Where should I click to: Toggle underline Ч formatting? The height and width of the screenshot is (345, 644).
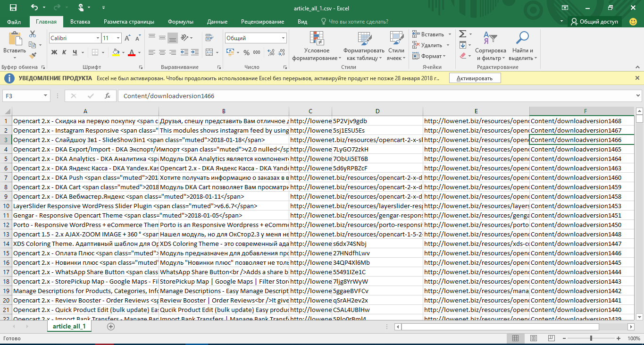click(75, 52)
